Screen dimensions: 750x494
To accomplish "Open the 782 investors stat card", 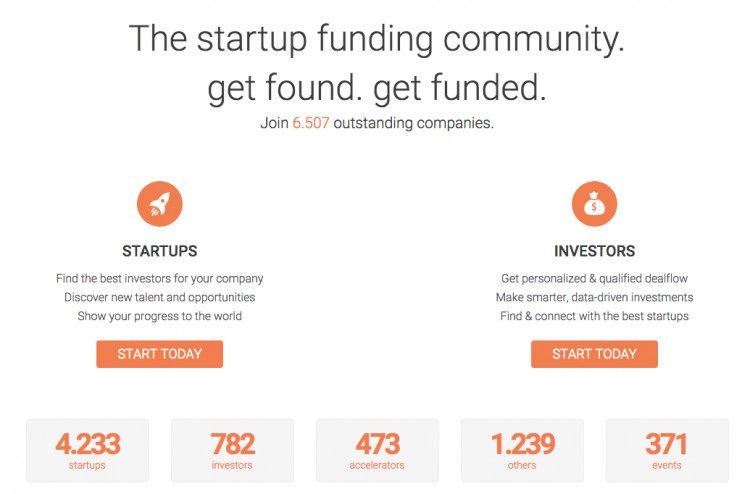I will coord(232,450).
